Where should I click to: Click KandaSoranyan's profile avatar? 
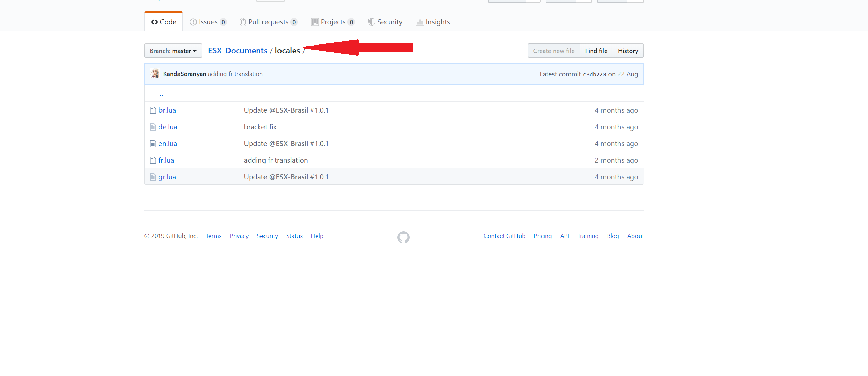pyautogui.click(x=155, y=73)
